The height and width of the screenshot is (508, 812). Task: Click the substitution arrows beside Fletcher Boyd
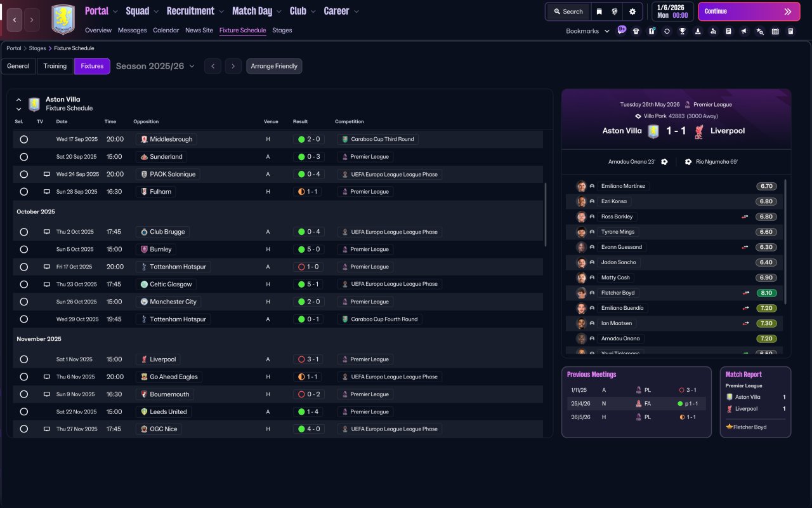745,293
